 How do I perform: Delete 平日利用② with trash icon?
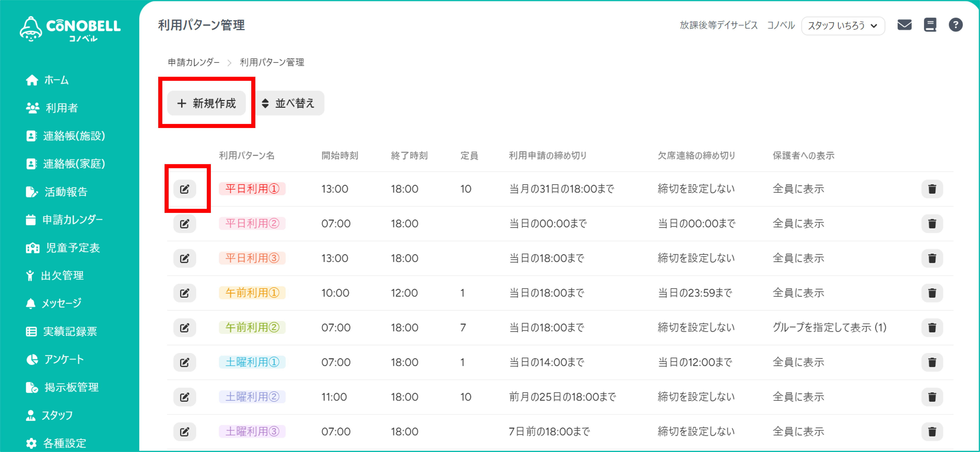click(932, 223)
